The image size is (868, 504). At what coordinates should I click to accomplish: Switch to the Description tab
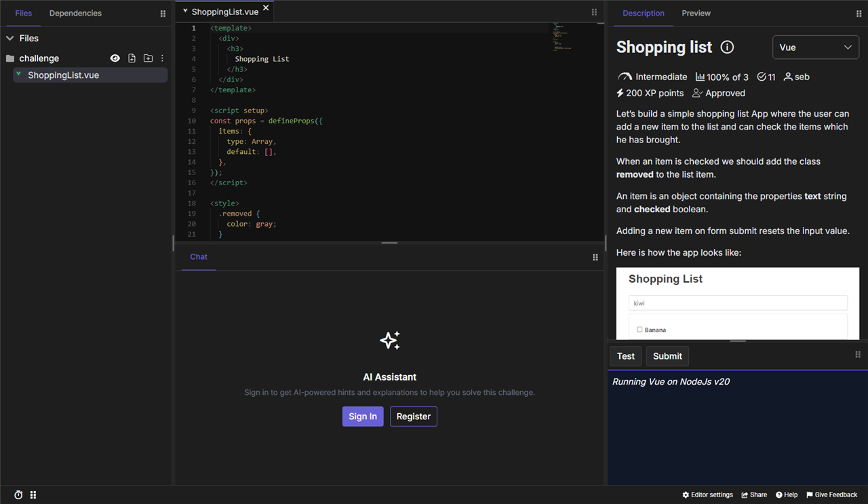pos(644,13)
